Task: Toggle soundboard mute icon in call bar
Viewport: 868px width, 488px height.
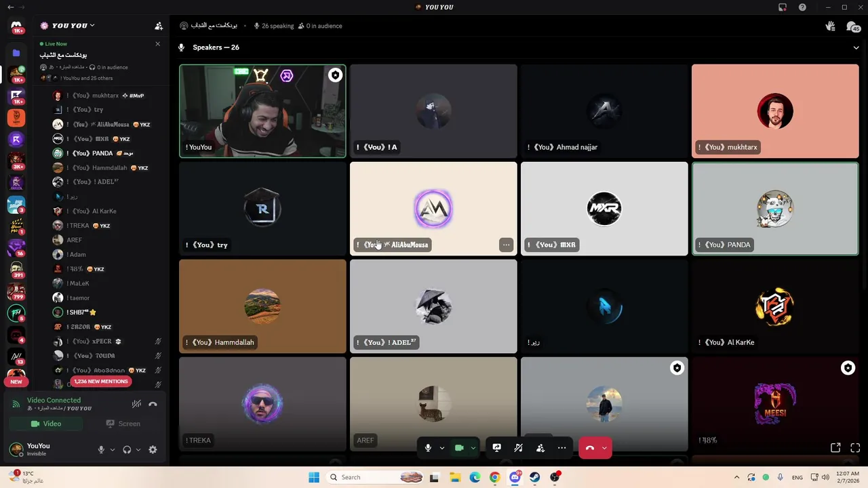Action: (x=518, y=448)
